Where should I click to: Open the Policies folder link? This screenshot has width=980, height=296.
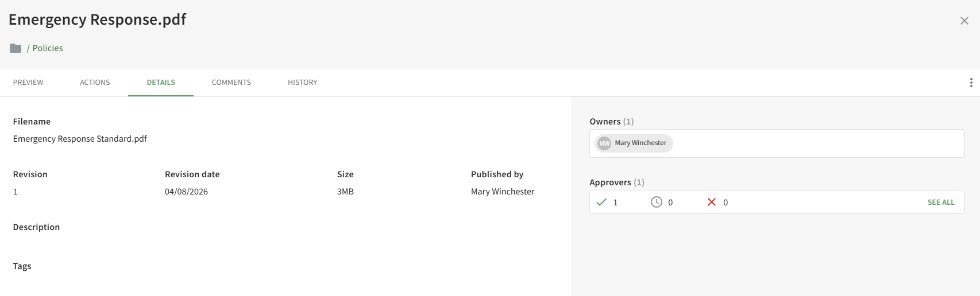click(x=48, y=48)
